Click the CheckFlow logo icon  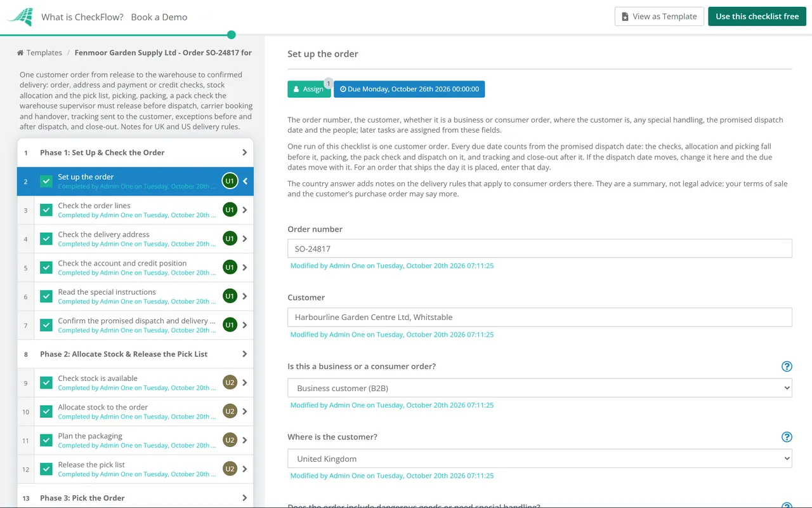click(20, 17)
